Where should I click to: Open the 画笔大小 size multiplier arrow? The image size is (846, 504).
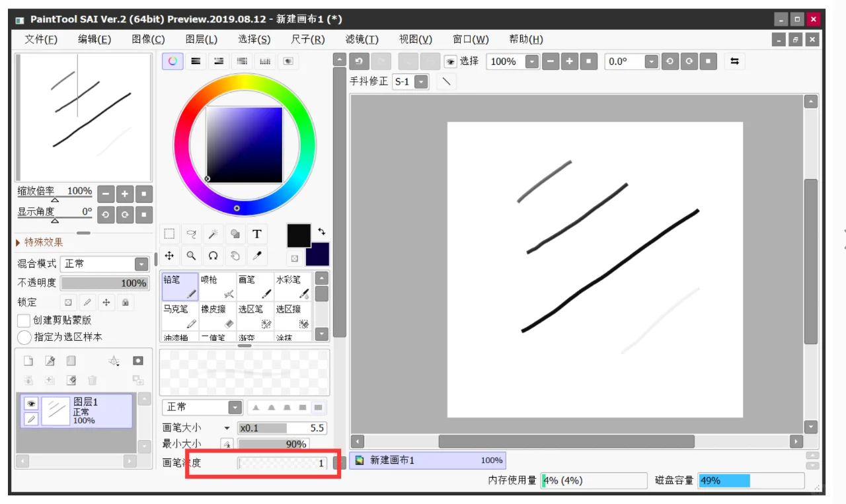227,428
